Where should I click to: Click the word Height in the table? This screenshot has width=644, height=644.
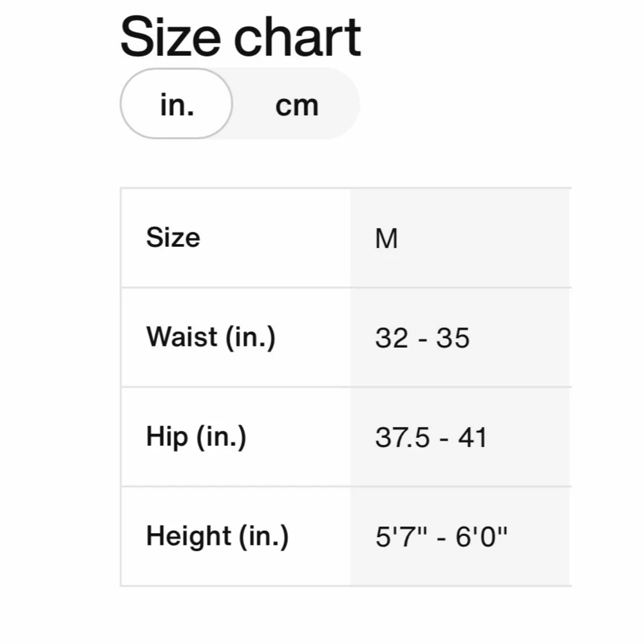tap(188, 536)
